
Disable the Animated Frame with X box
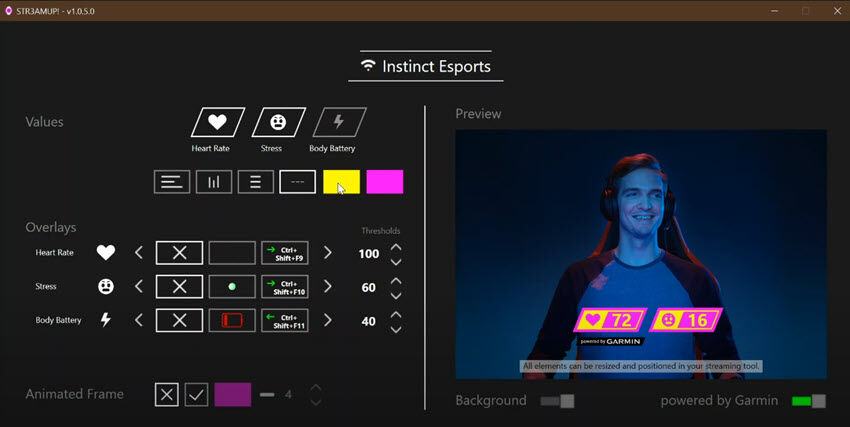pos(166,394)
